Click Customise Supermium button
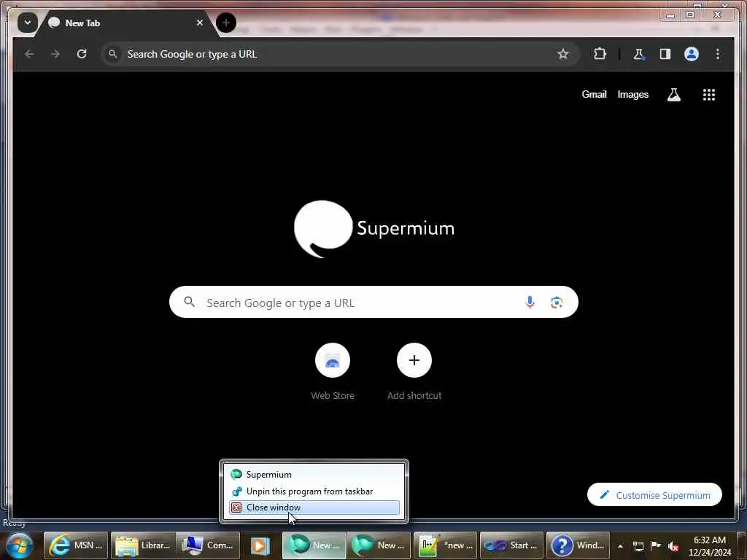 (x=654, y=495)
